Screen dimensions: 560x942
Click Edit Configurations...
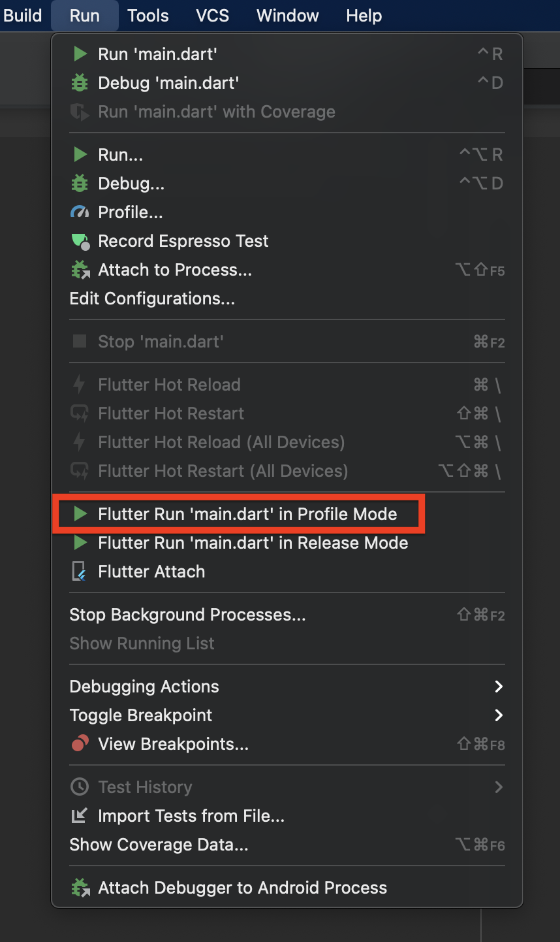(153, 299)
